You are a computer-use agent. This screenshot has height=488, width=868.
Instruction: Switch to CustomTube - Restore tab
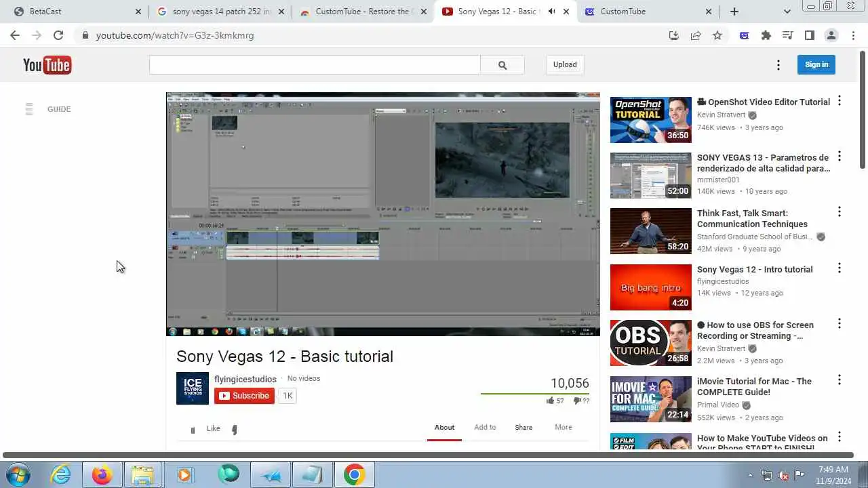[x=363, y=12]
